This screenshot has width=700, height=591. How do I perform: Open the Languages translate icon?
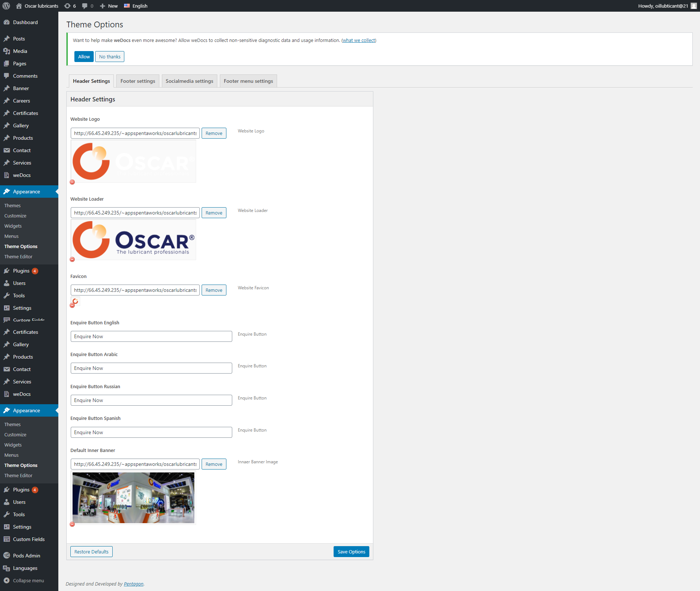tap(7, 568)
